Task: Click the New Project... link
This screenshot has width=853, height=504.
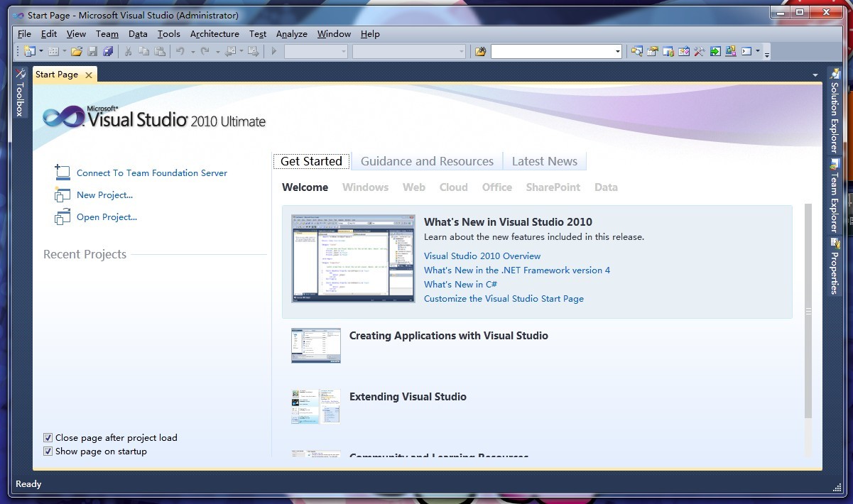Action: click(104, 195)
